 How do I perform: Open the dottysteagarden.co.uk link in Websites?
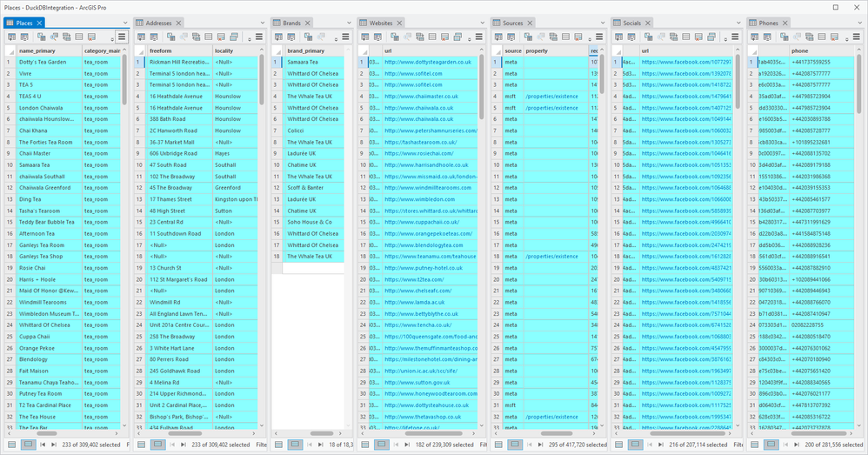click(428, 62)
